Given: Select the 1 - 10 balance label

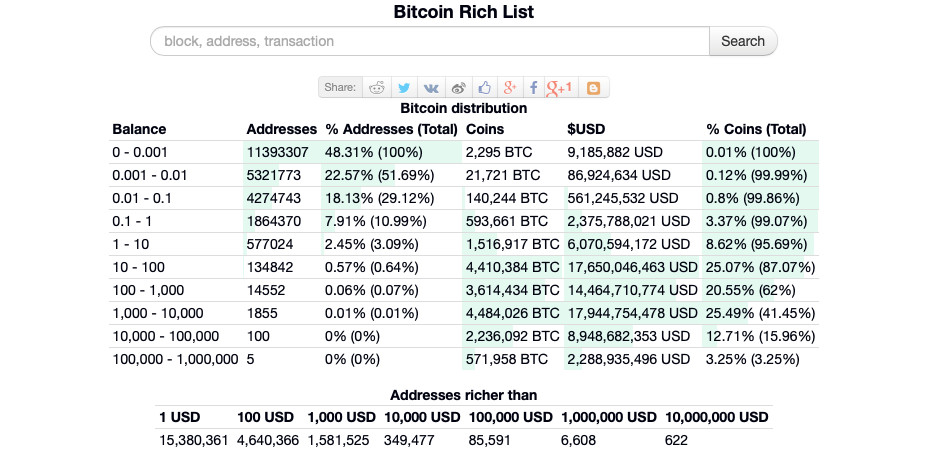Looking at the screenshot, I should [x=131, y=244].
